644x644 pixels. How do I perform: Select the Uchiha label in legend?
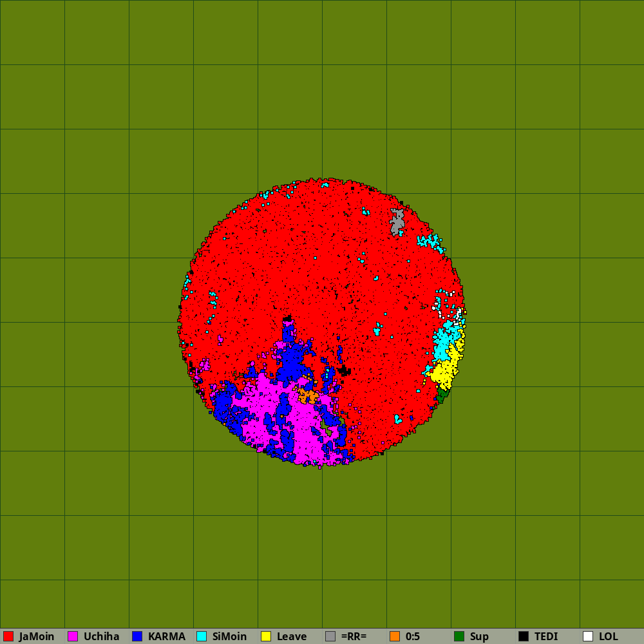pos(102,636)
